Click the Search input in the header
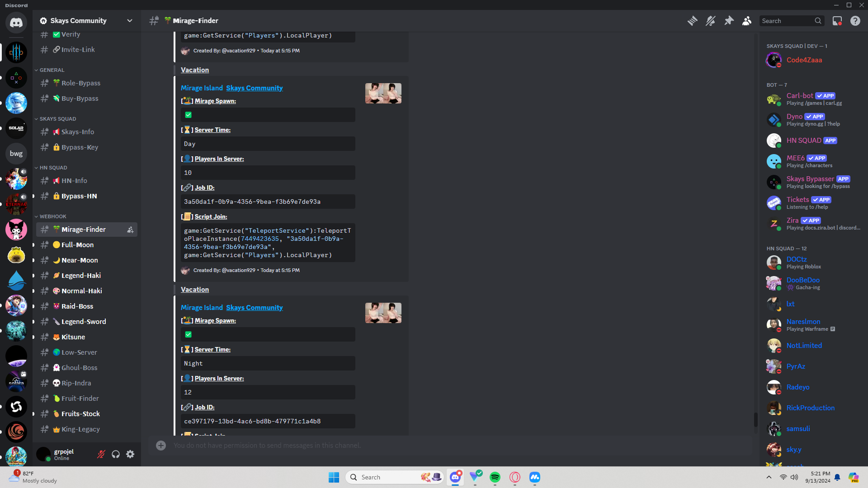Image resolution: width=868 pixels, height=488 pixels. (x=791, y=21)
